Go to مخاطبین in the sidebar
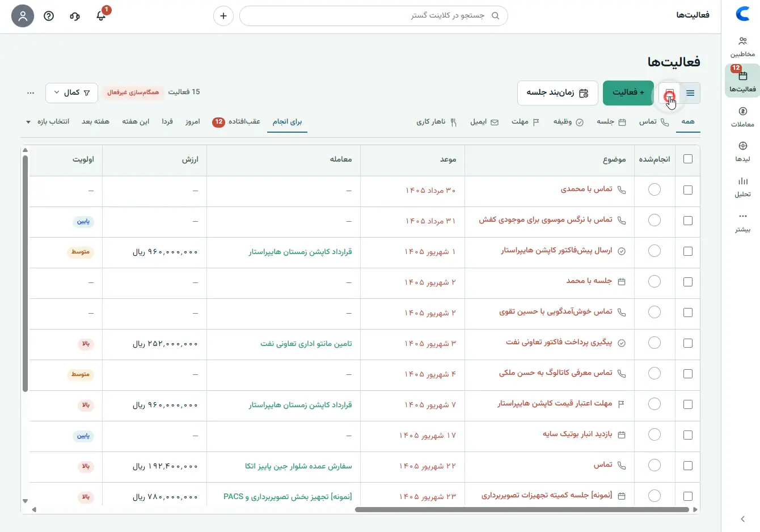Image resolution: width=760 pixels, height=532 pixels. click(x=742, y=47)
